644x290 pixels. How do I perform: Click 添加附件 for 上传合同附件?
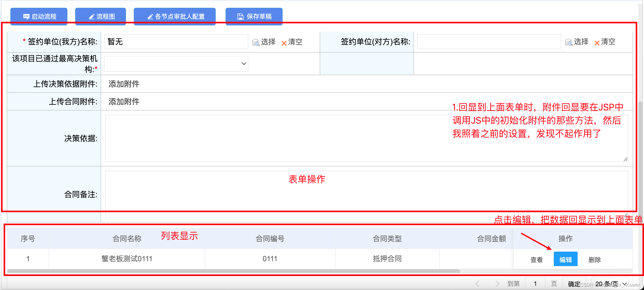pos(124,101)
